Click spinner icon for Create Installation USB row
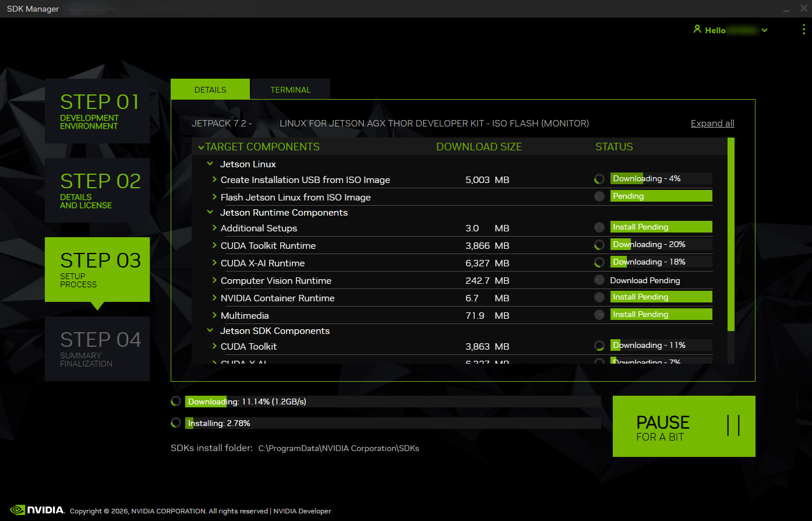 (x=599, y=179)
